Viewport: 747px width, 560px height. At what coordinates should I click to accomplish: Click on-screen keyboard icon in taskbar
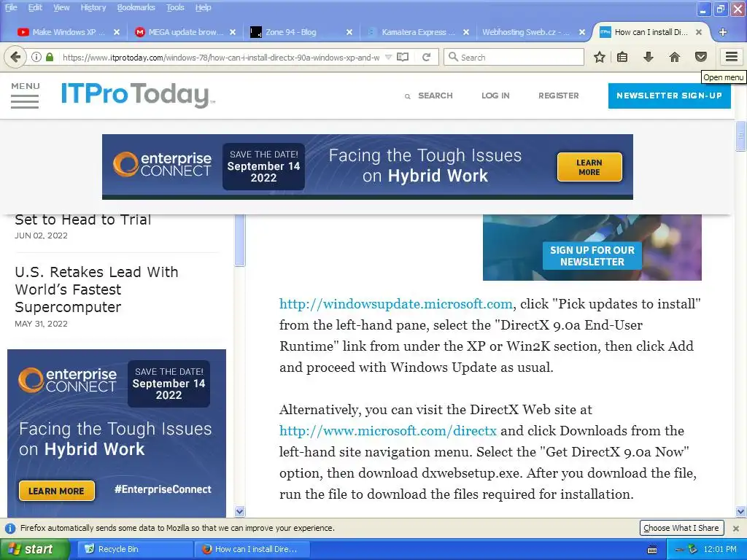click(652, 550)
